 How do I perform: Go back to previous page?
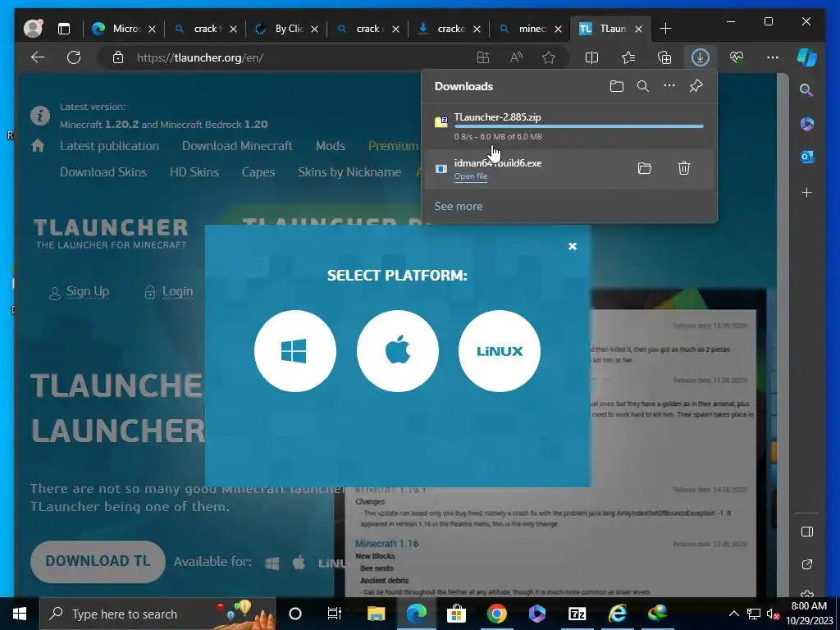38,57
